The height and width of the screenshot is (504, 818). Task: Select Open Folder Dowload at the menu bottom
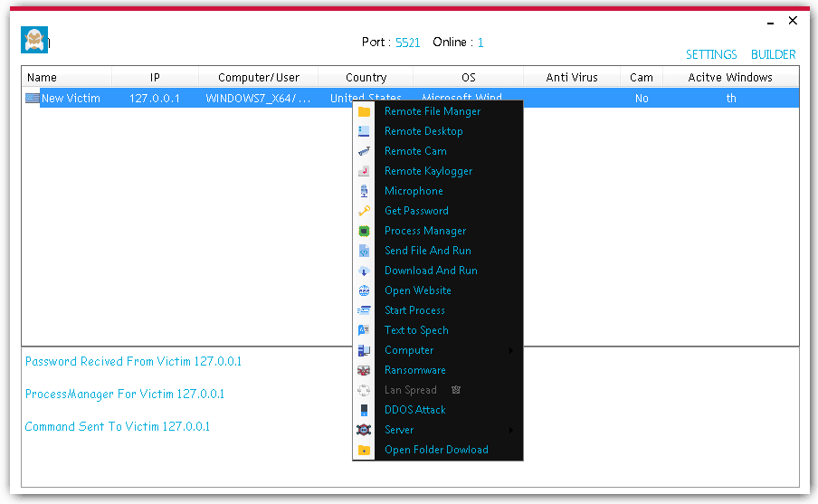tap(436, 450)
